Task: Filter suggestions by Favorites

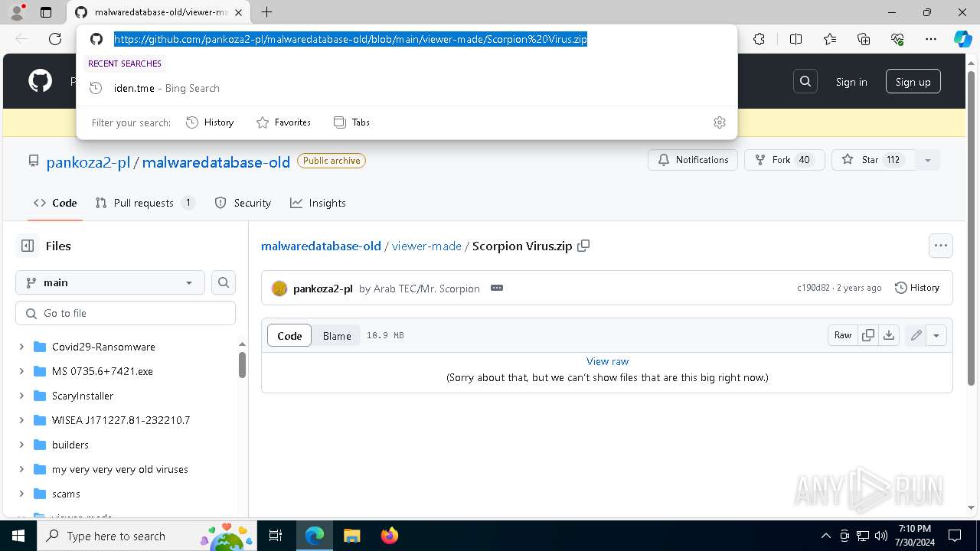Action: pyautogui.click(x=283, y=122)
